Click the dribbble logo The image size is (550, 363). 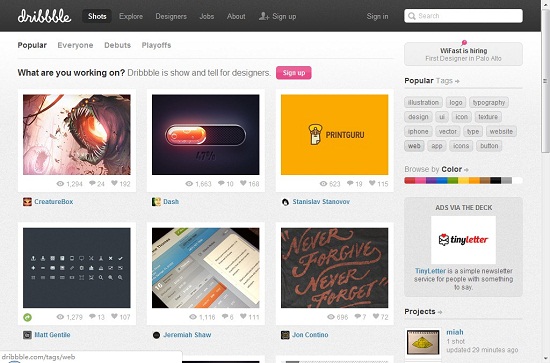[x=44, y=16]
